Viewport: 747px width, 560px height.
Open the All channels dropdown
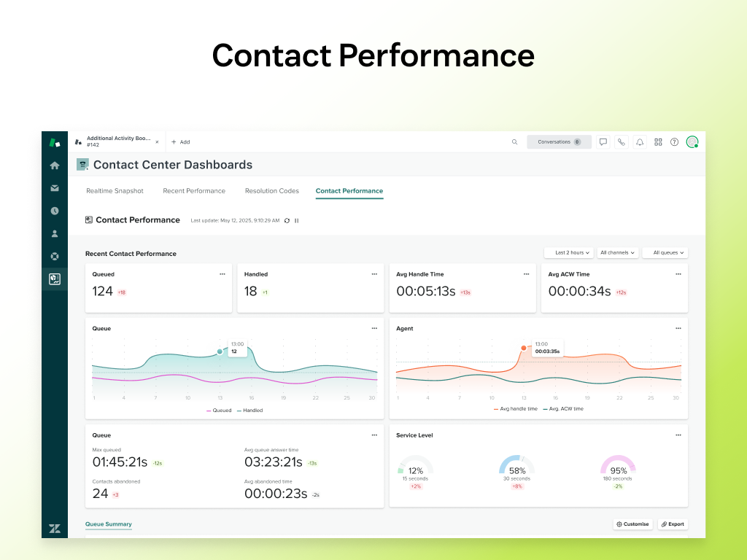(x=618, y=253)
